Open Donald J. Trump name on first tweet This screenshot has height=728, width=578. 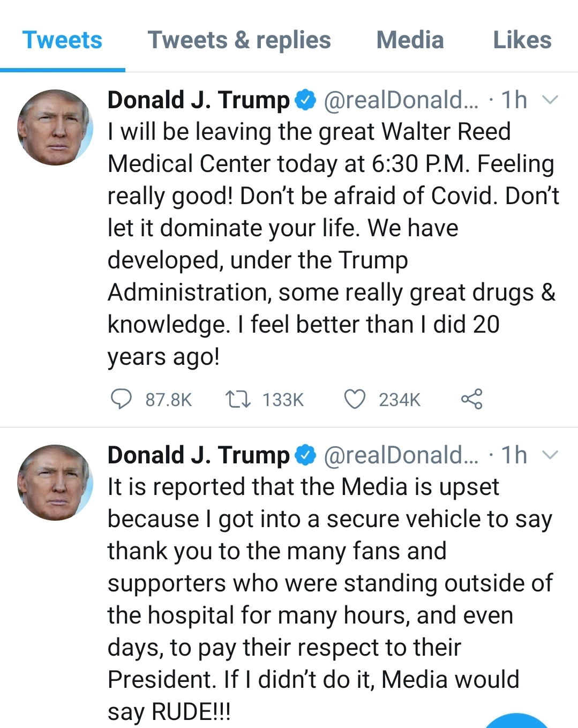(198, 100)
